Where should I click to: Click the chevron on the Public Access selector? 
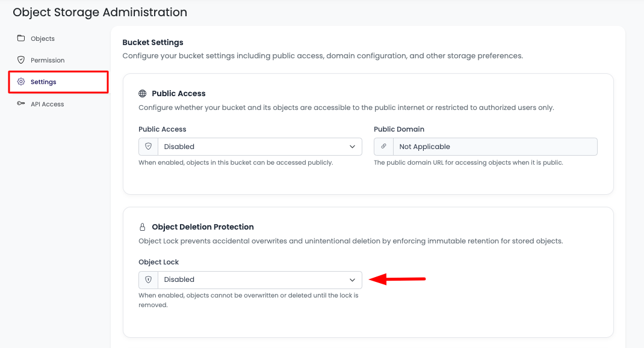click(x=353, y=146)
